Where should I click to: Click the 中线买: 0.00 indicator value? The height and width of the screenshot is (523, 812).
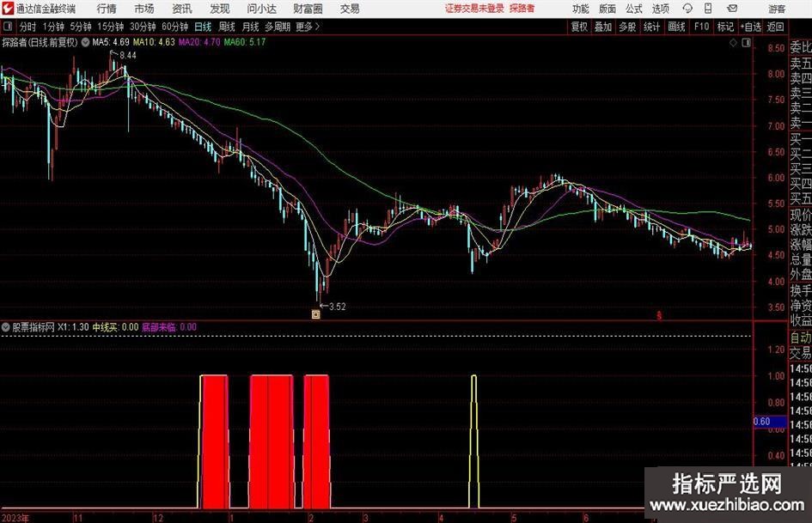coord(115,327)
